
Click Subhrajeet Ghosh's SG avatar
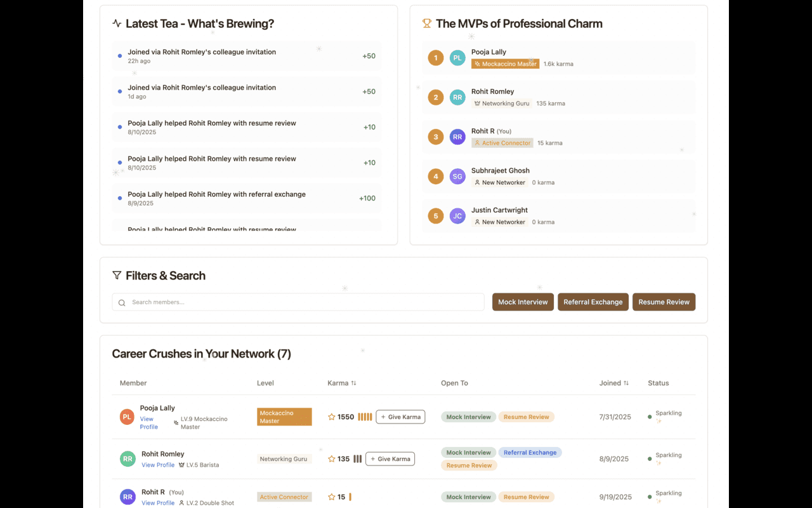(457, 177)
